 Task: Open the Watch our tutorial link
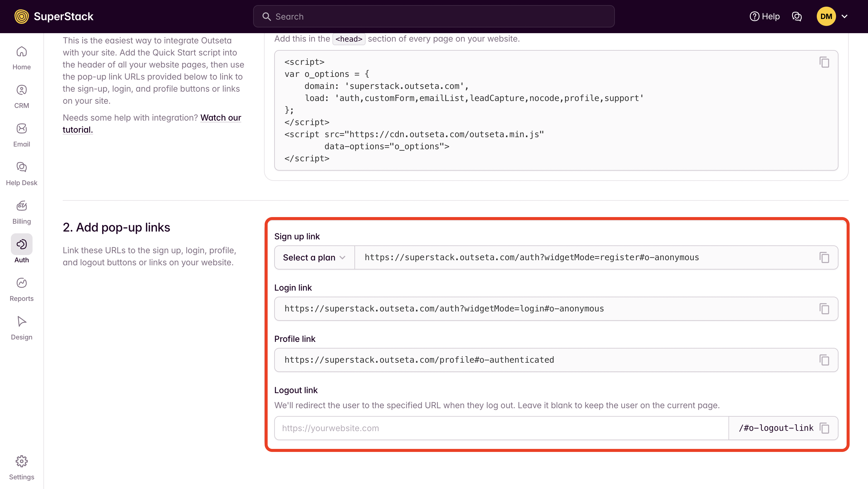pyautogui.click(x=220, y=118)
